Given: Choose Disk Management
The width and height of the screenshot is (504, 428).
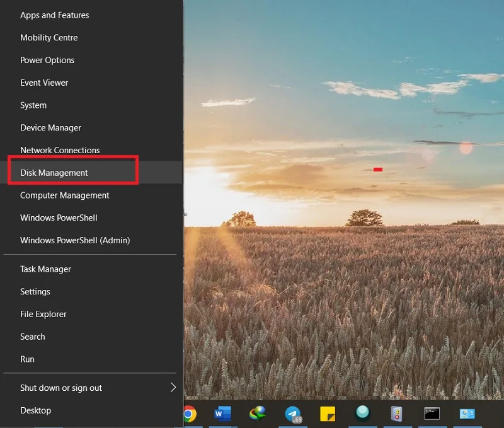Looking at the screenshot, I should (x=91, y=173).
